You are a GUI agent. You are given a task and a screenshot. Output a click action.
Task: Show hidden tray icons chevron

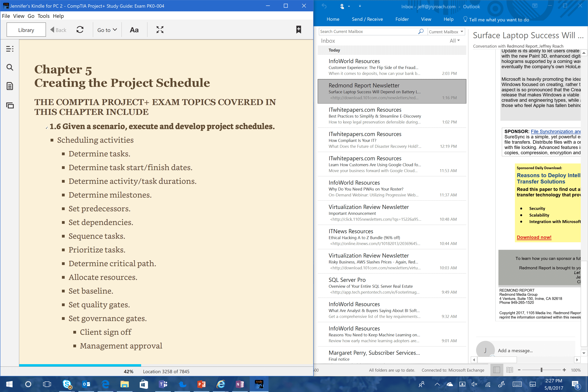tap(437, 384)
